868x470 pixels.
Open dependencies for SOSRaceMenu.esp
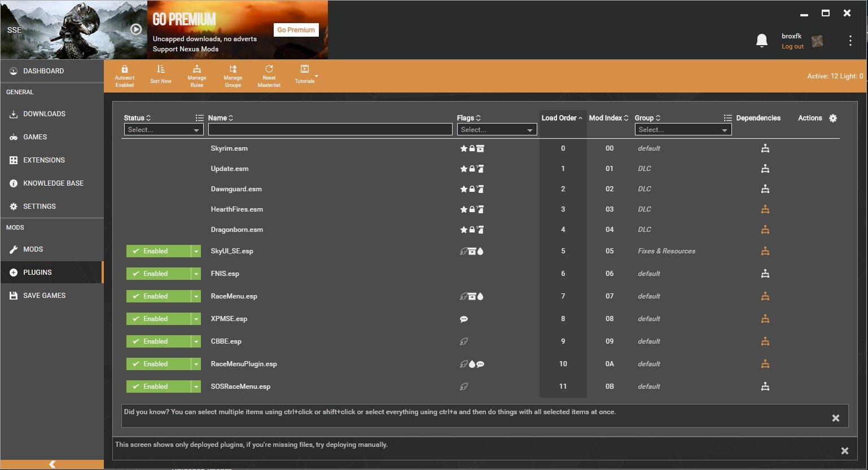[765, 386]
